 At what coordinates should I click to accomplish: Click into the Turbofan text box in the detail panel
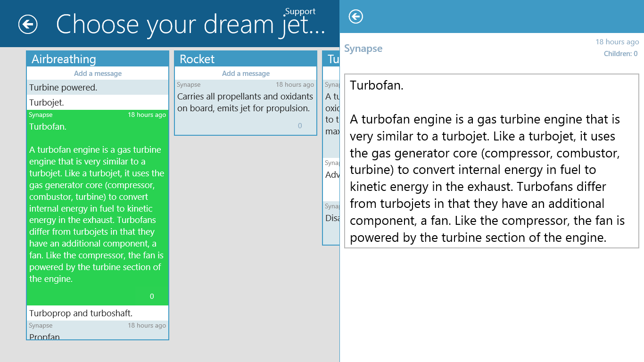(x=491, y=161)
